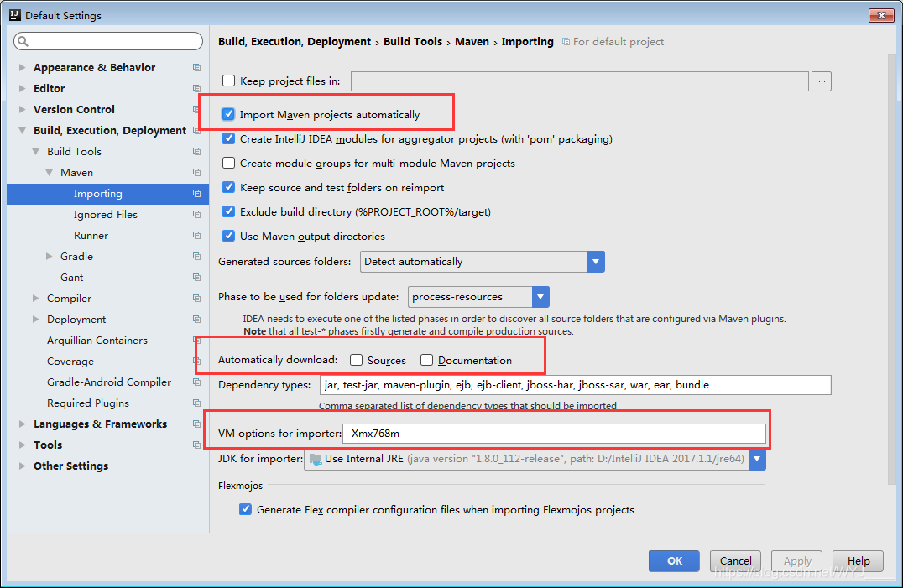Expand Version Control section arrow
Viewport: 903px width, 588px height.
(x=22, y=109)
